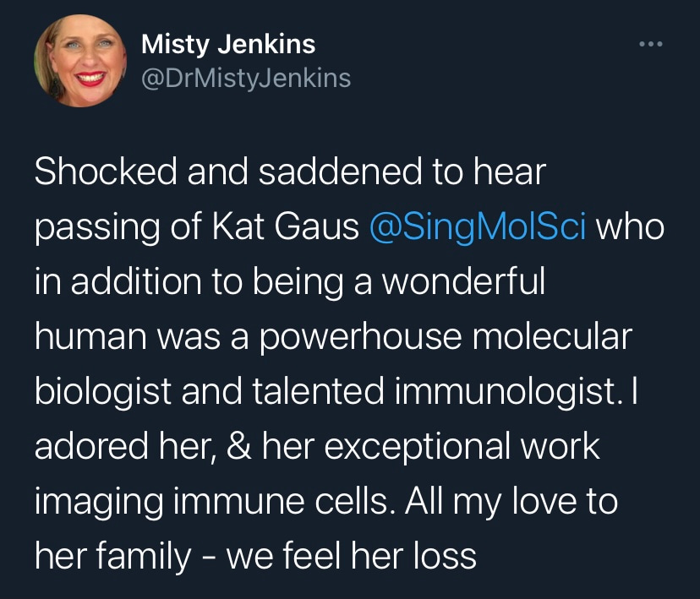Open the @SingMolSci mention link
The image size is (700, 599).
click(x=479, y=229)
